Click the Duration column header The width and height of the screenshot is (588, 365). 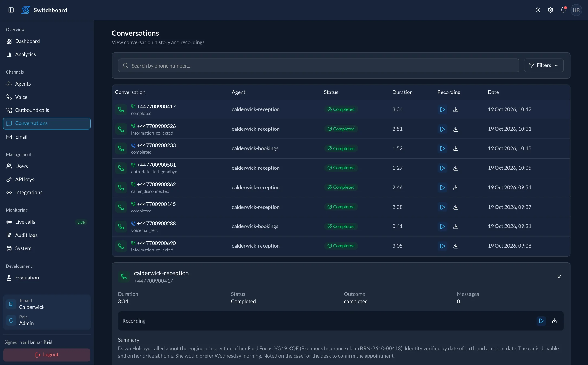pos(402,92)
